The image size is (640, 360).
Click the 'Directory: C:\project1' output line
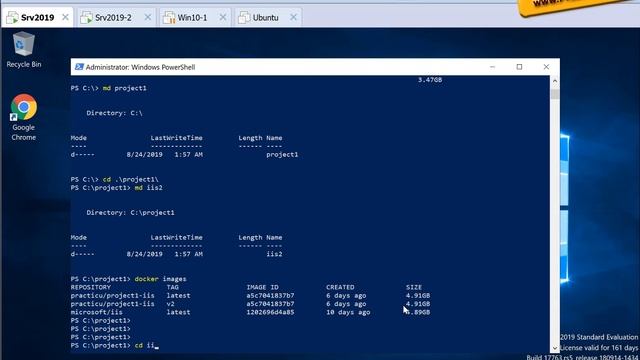pyautogui.click(x=130, y=213)
